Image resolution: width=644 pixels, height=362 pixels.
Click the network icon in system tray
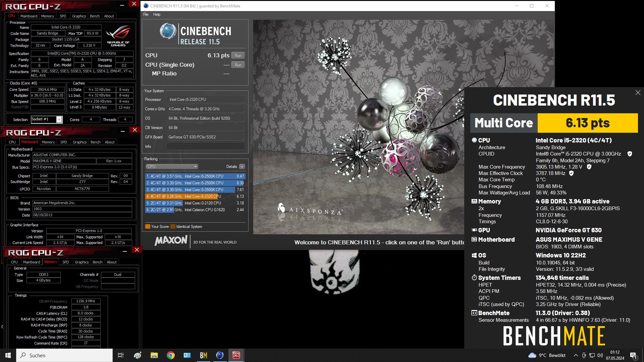[592, 355]
